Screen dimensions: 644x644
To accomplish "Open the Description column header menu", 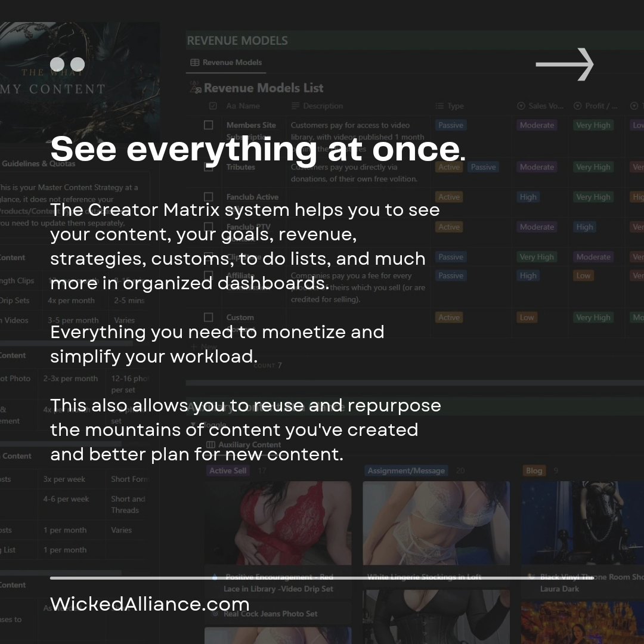I will click(x=317, y=106).
